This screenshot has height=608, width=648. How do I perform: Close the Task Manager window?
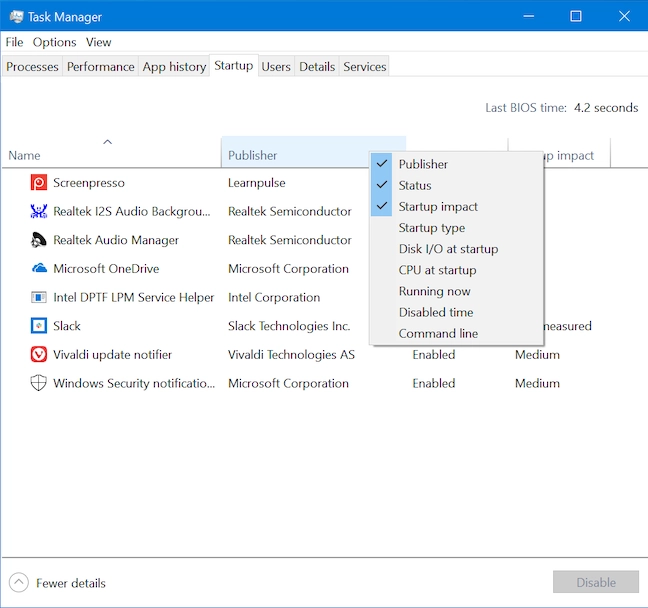[x=624, y=16]
